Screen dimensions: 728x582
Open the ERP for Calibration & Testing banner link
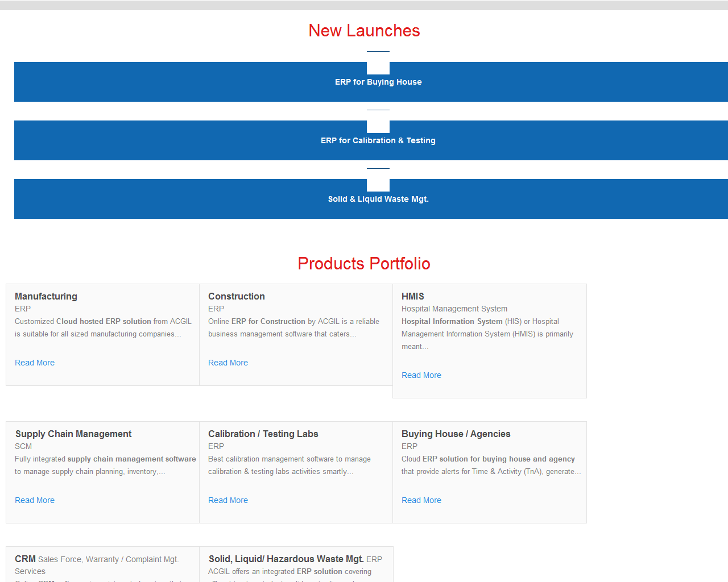point(378,140)
